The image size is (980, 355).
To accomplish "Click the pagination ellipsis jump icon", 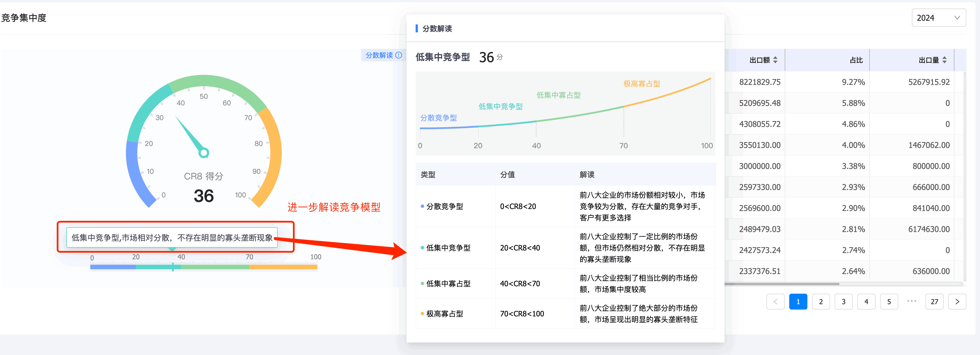I will [x=912, y=301].
